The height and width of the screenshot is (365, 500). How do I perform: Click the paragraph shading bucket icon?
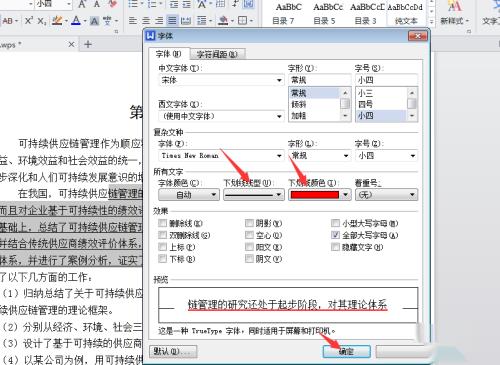(x=223, y=21)
